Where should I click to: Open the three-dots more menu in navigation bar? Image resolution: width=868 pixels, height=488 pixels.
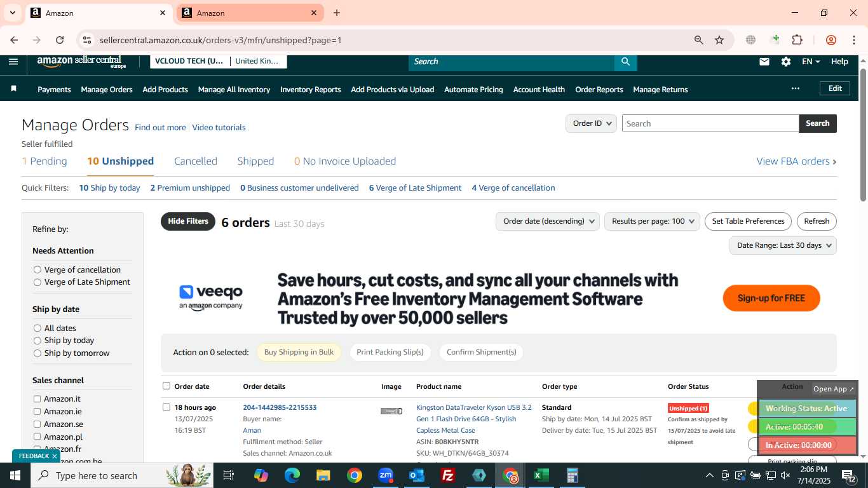795,88
